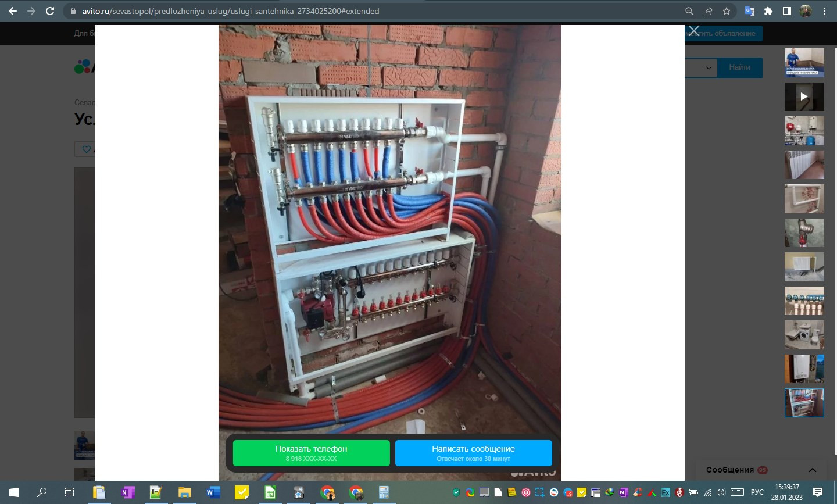The width and height of the screenshot is (837, 504).
Task: Select the highlighted manifold cabinet thumbnail
Action: click(x=804, y=403)
